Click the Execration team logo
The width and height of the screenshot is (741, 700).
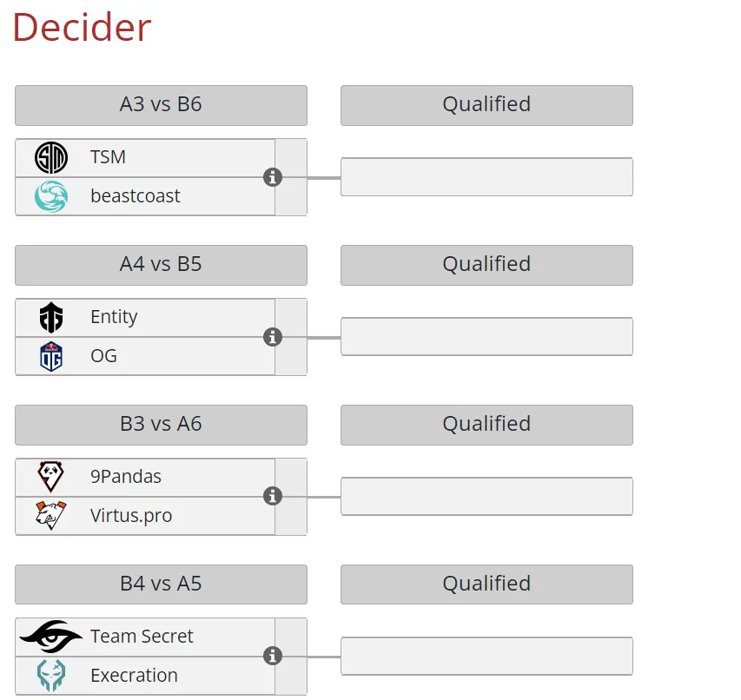click(x=51, y=676)
